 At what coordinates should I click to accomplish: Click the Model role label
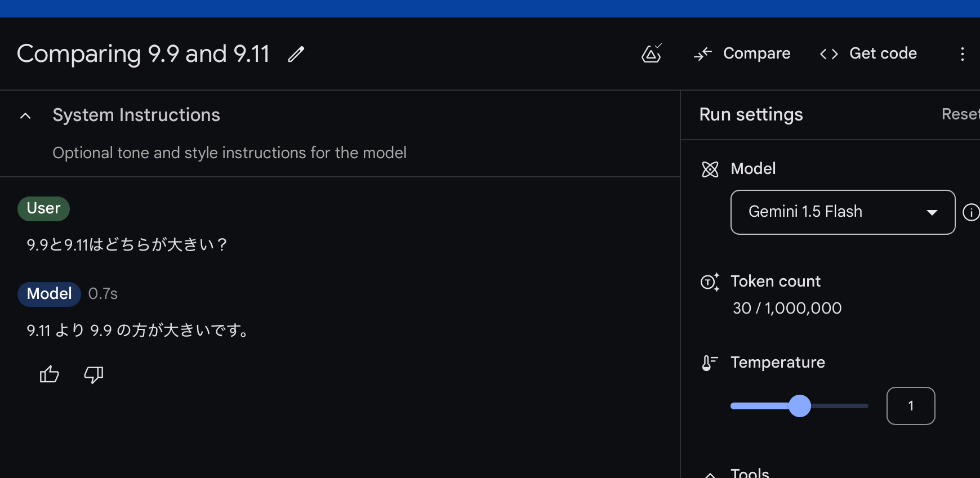pos(49,294)
